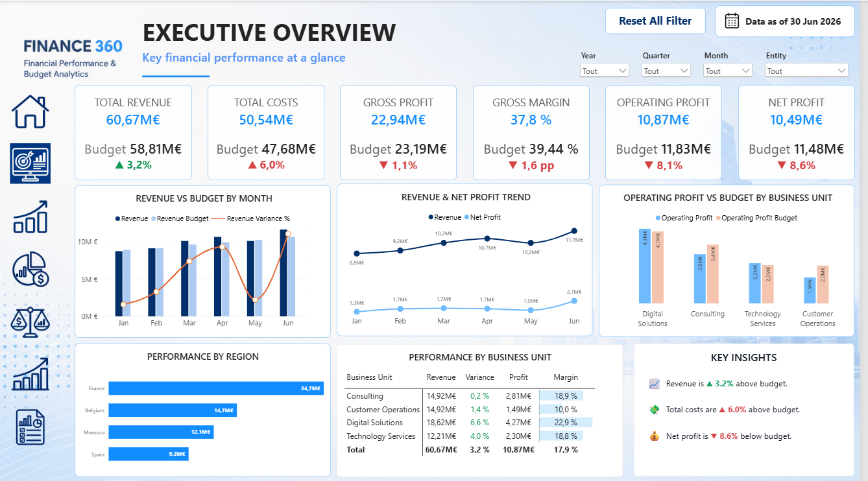Expand the Month filter dropdown
Image resolution: width=868 pixels, height=481 pixels.
[728, 71]
